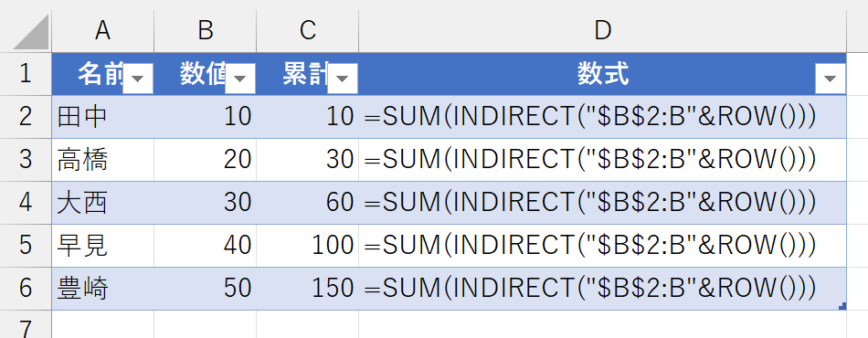Click the cell containing 高橋
This screenshot has width=868, height=338.
[x=103, y=160]
